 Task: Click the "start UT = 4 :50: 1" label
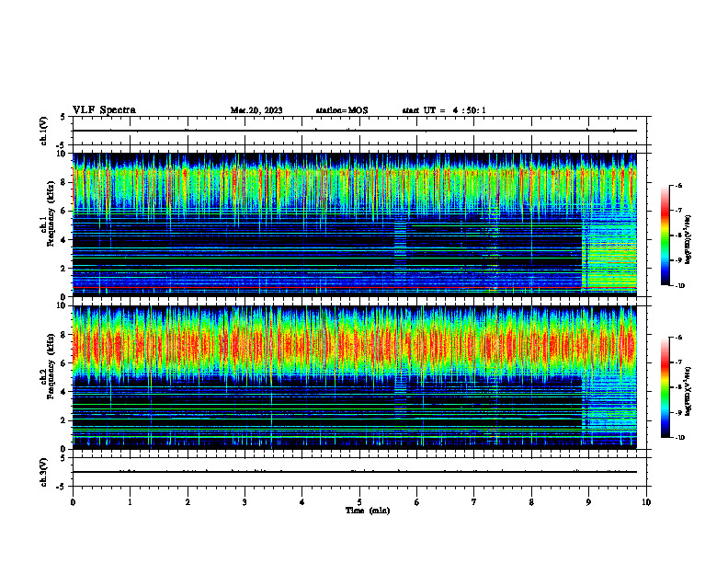point(444,110)
